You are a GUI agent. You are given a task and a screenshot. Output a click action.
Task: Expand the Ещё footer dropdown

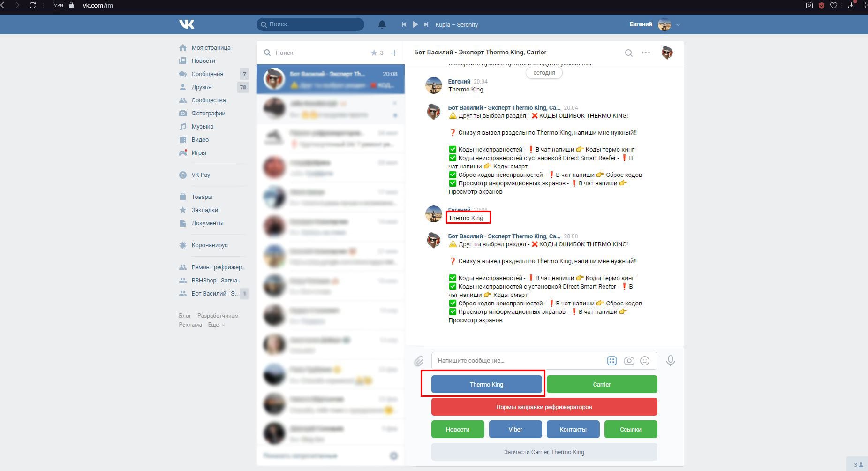[216, 325]
